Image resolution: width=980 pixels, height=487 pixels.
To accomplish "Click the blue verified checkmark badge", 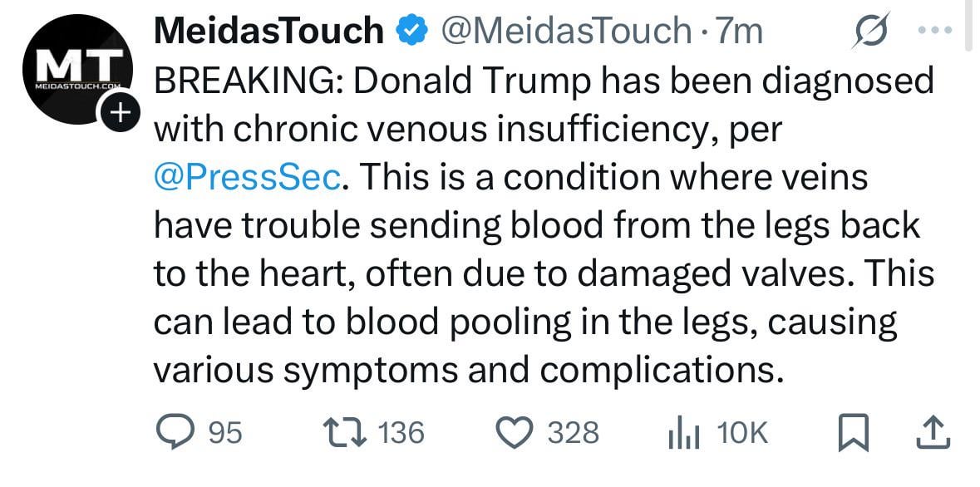I will pos(413,31).
